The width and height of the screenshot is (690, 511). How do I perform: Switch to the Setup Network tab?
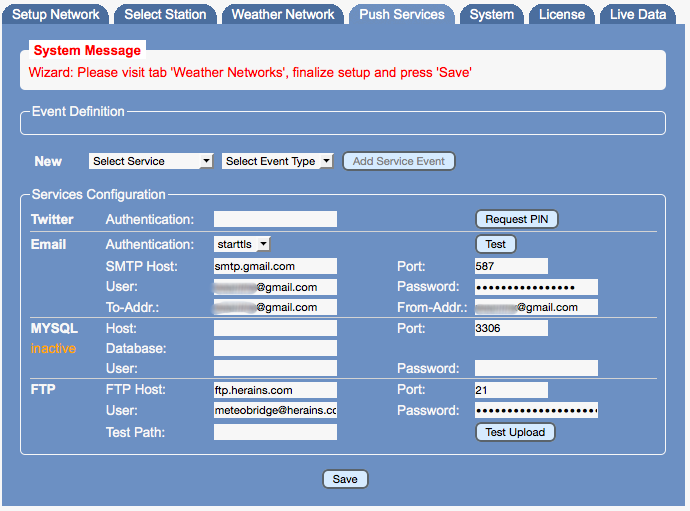pos(56,14)
